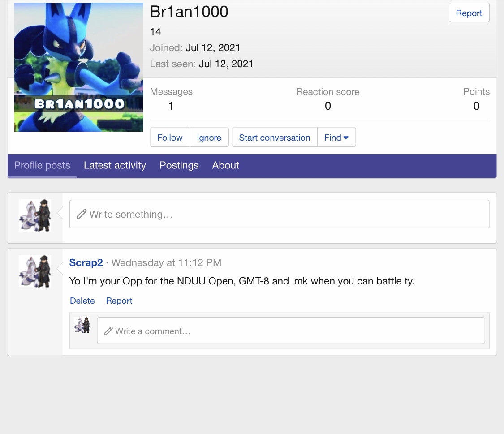Click the Points value 0
The height and width of the screenshot is (434, 504).
click(x=476, y=106)
